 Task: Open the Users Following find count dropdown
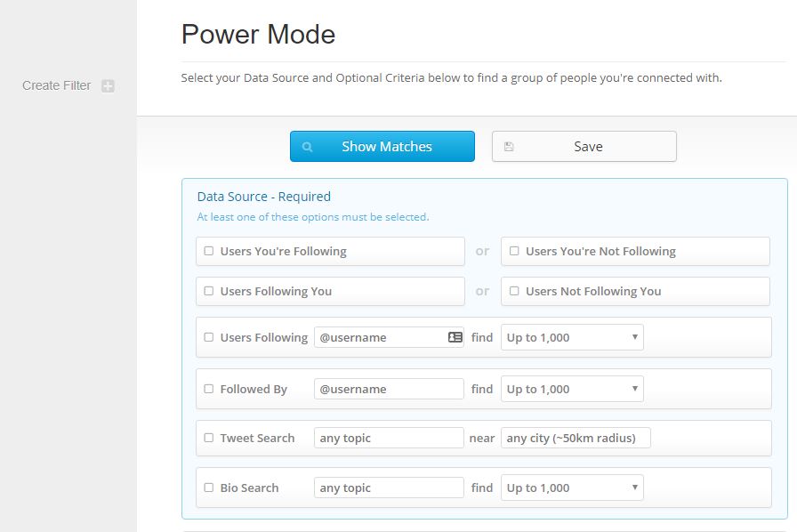tap(572, 337)
